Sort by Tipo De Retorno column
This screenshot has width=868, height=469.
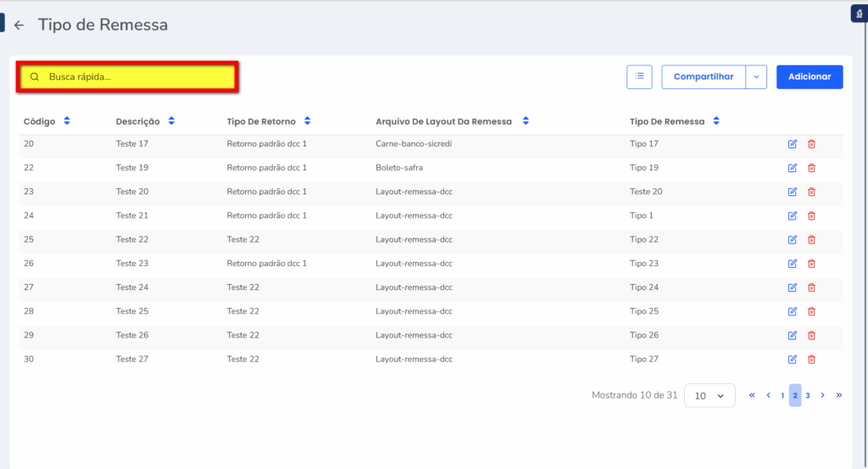[x=308, y=121]
